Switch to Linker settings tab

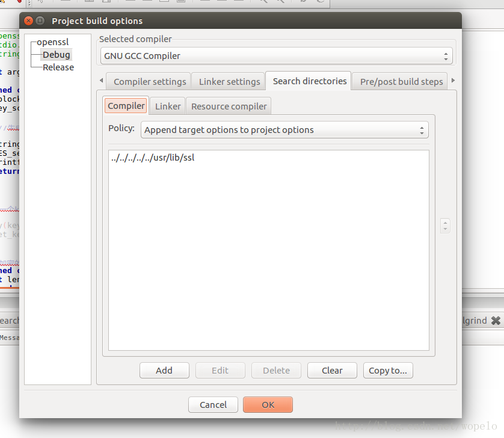(229, 82)
